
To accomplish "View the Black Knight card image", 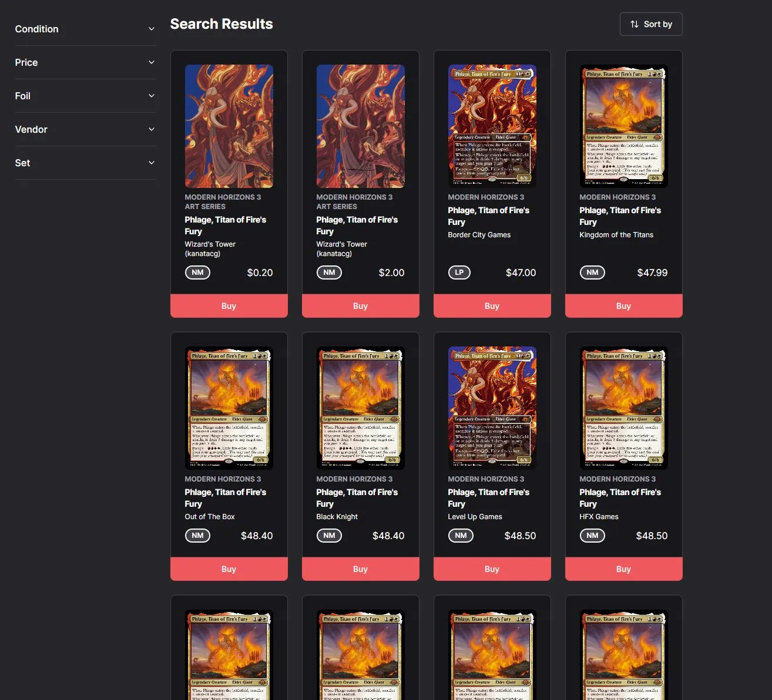I will 361,408.
